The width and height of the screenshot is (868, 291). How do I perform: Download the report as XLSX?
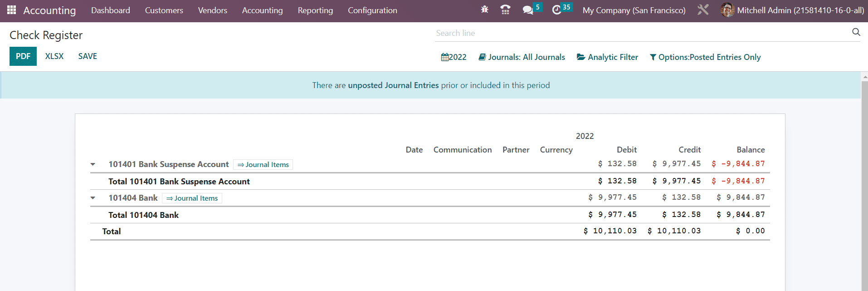(x=54, y=56)
